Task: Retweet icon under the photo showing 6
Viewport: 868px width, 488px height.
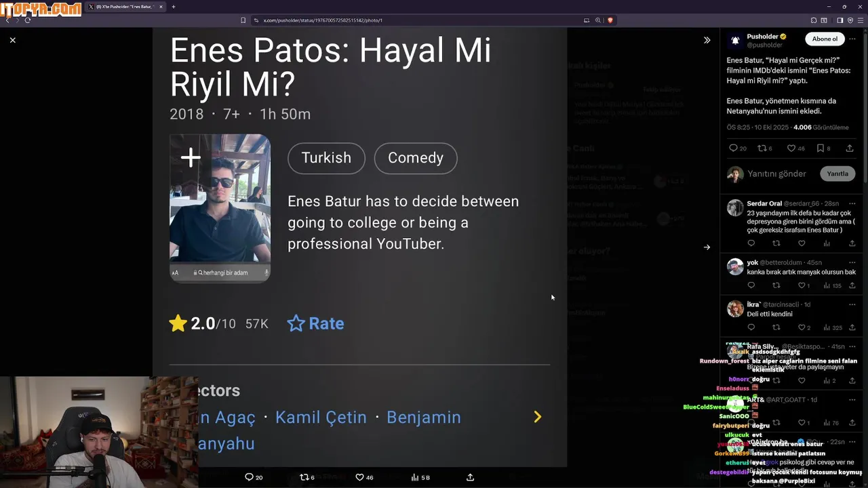Action: (x=307, y=477)
